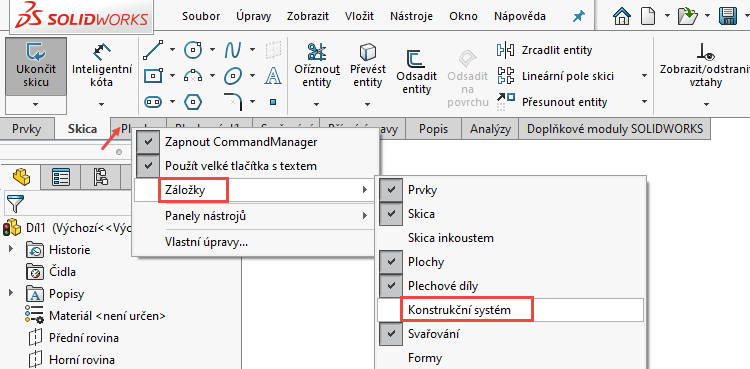Image resolution: width=750 pixels, height=369 pixels.
Task: Select the Text sketch tool
Action: [273, 75]
